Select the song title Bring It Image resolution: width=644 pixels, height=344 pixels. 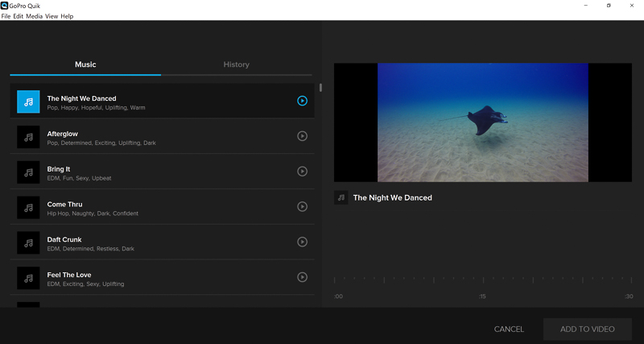coord(59,169)
